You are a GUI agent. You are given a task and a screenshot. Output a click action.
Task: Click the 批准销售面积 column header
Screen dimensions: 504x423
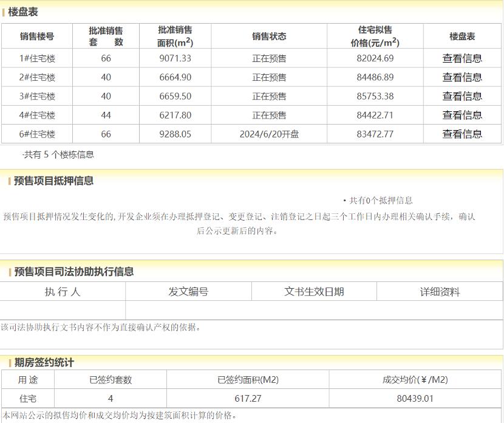pyautogui.click(x=175, y=36)
